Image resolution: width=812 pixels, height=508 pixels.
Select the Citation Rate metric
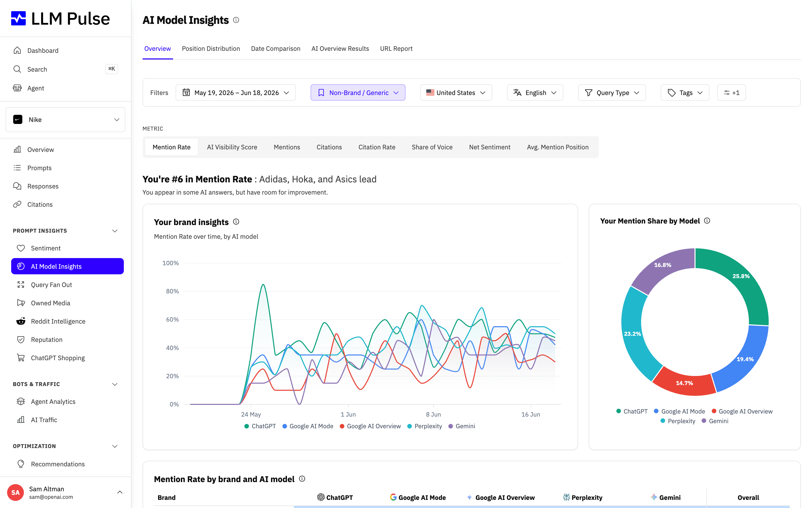pyautogui.click(x=377, y=147)
